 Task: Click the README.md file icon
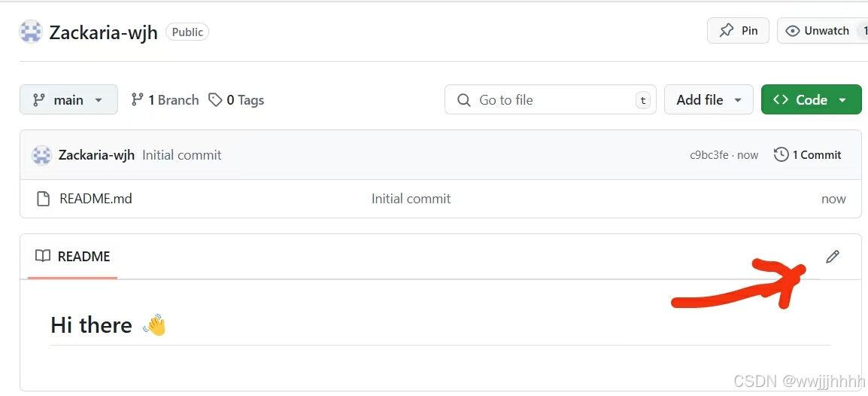[x=44, y=199]
